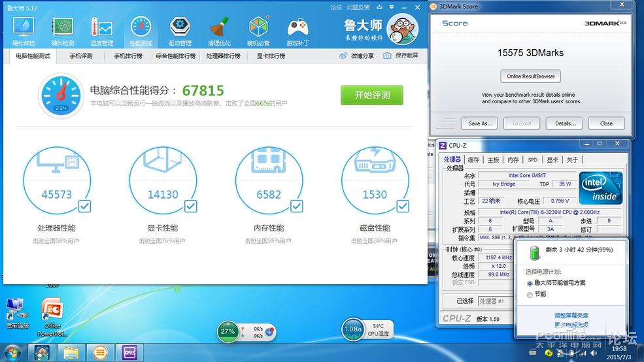Click Details... in 3DMark window
This screenshot has width=644, height=362.
[x=565, y=123]
